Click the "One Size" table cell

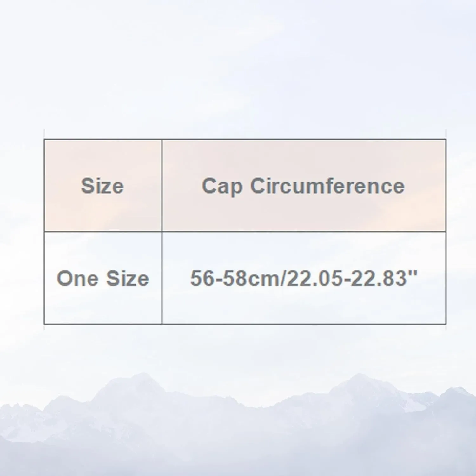[x=103, y=278]
